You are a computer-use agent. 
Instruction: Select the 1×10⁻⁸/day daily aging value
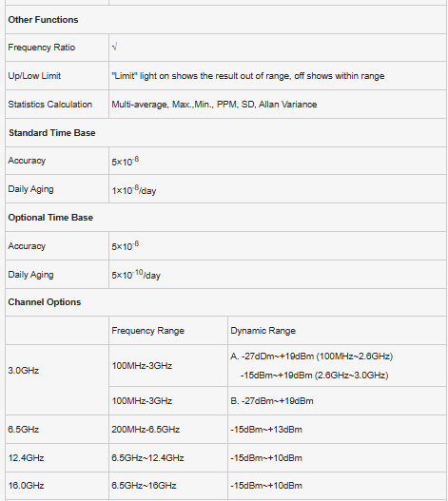click(x=134, y=189)
